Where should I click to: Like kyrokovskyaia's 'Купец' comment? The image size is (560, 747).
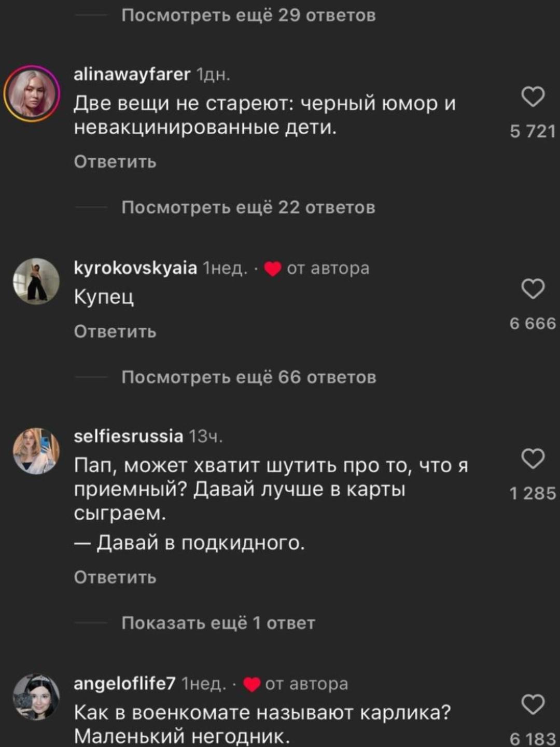533,289
